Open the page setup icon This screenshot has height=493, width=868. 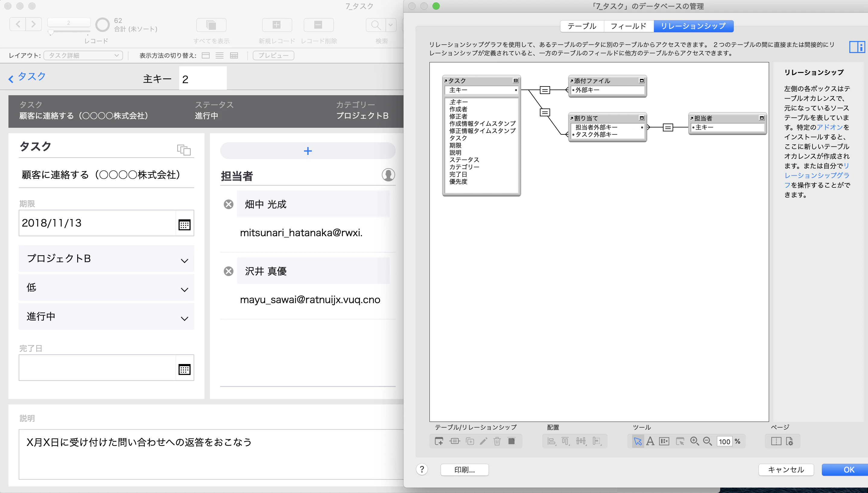pos(789,441)
